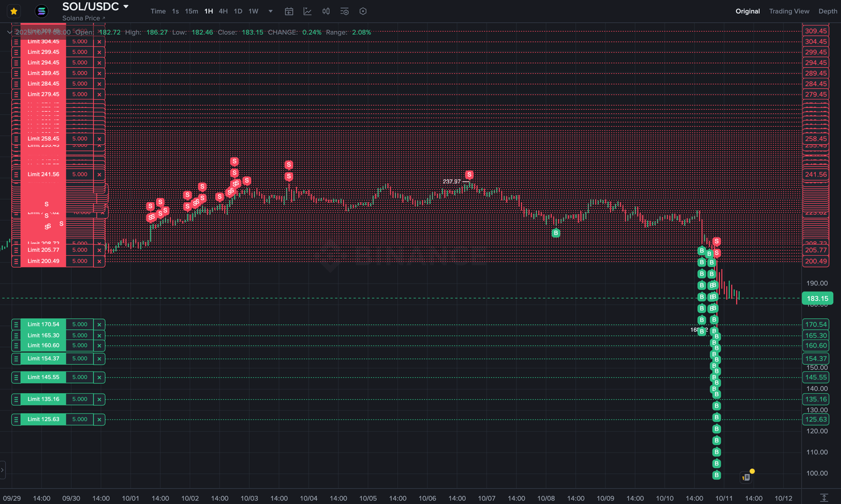The image size is (841, 504).
Task: Expand the additional time intervals dropdown
Action: click(271, 11)
